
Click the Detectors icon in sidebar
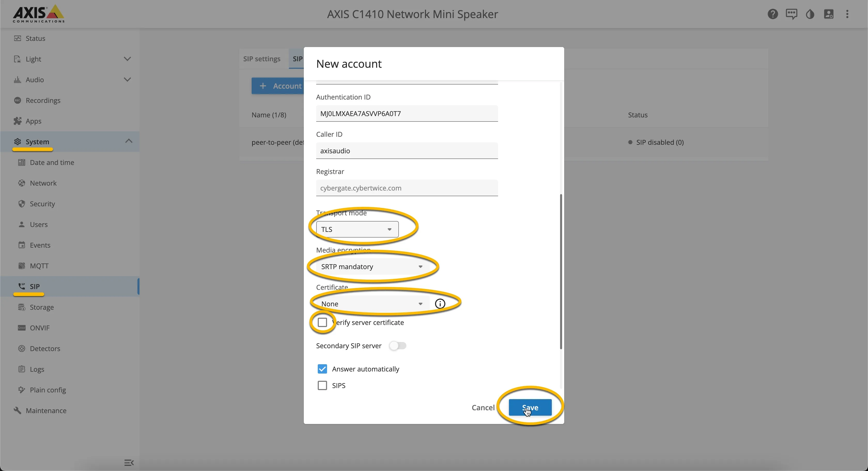click(21, 348)
